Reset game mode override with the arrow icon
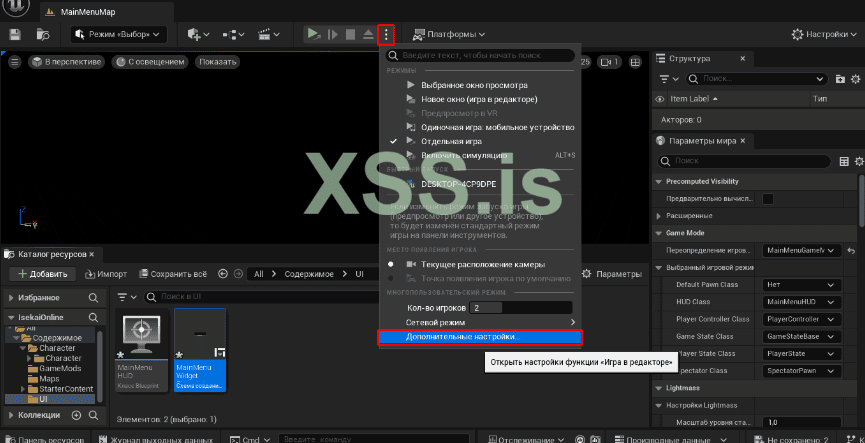Image resolution: width=865 pixels, height=443 pixels. (852, 250)
